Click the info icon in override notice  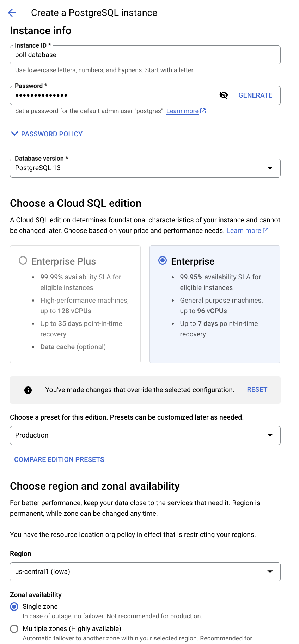[x=28, y=390]
